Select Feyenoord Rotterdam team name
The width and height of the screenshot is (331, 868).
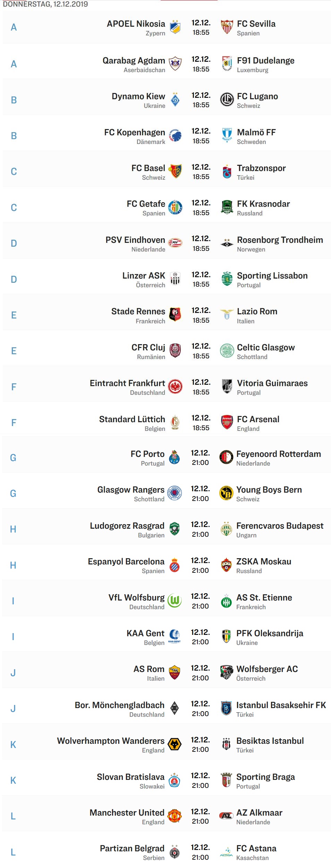[x=279, y=454]
